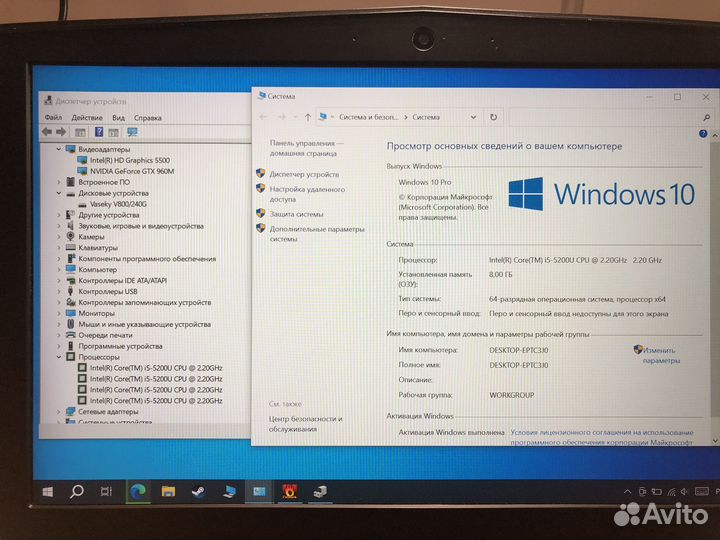Click Up arrow in the Система window
This screenshot has width=720, height=540.
tap(308, 117)
